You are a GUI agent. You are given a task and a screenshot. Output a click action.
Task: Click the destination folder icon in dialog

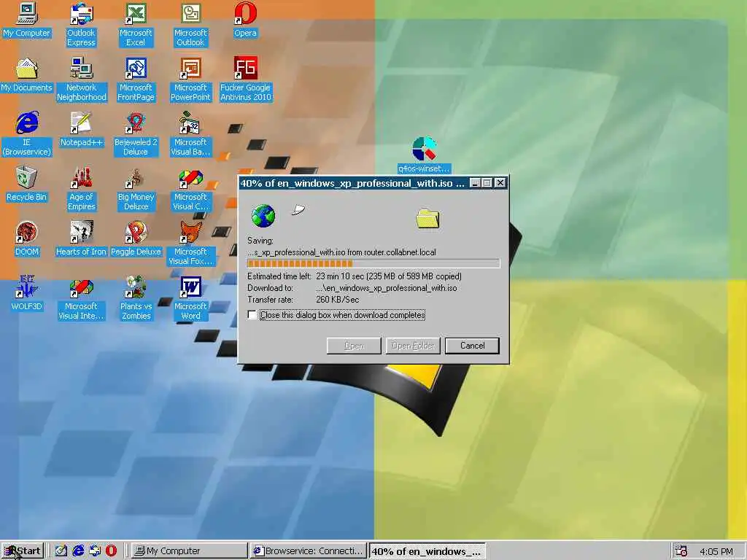(427, 218)
